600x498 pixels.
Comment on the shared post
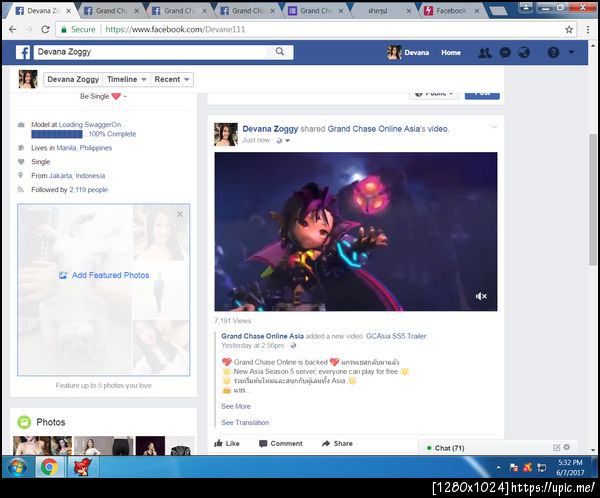coord(281,443)
